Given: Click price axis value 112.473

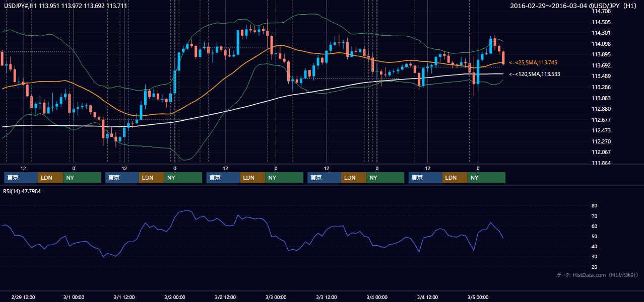Looking at the screenshot, I should click(x=601, y=130).
